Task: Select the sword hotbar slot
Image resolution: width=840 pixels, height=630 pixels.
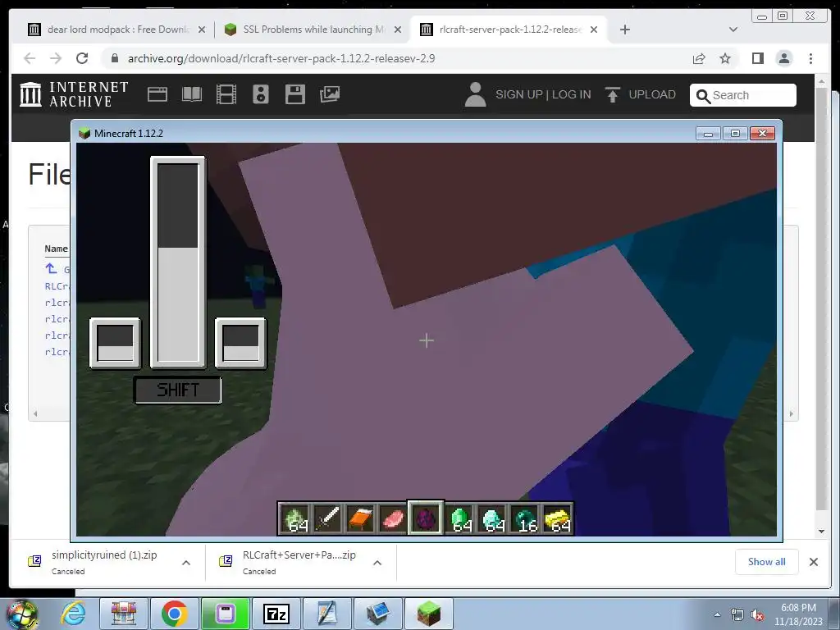Action: point(327,518)
